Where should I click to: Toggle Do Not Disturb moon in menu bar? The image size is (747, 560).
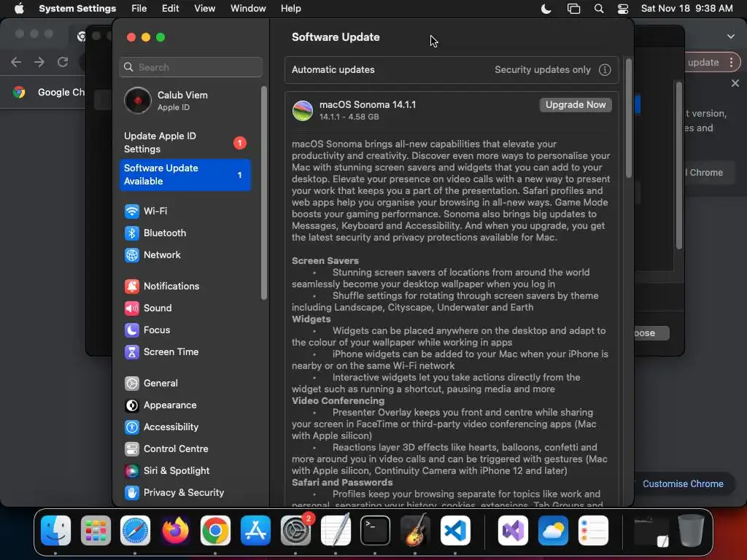(546, 9)
